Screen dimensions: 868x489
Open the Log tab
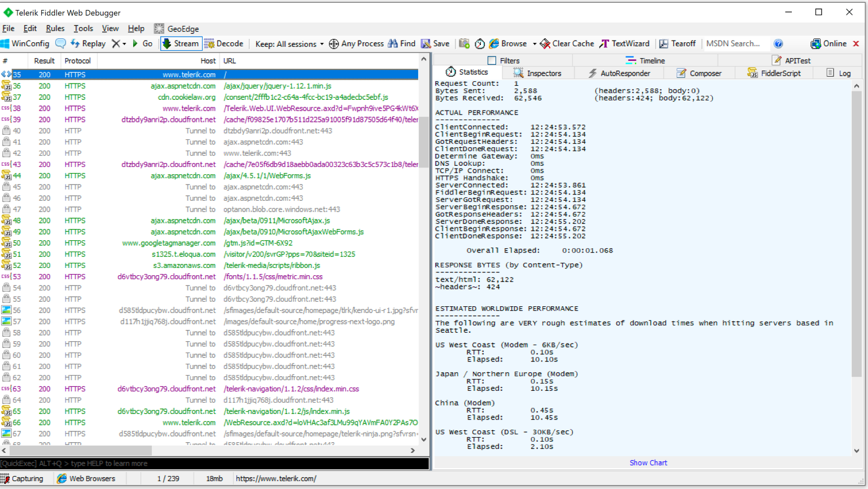tap(839, 73)
